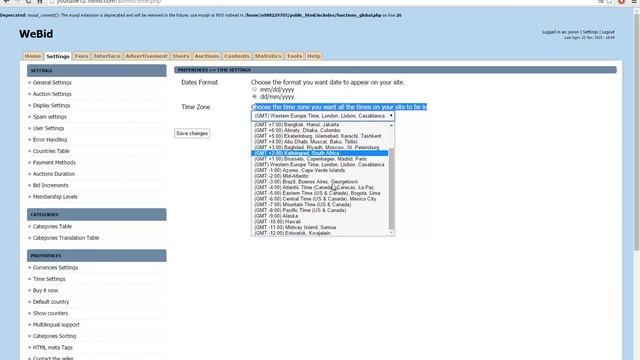Open Multilingual support link

pos(56,325)
